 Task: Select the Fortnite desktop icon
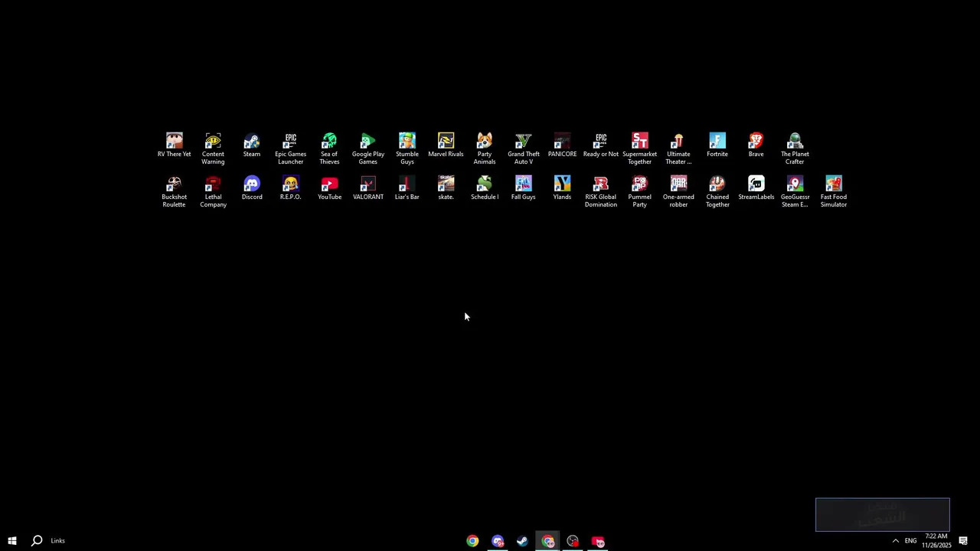coord(717,145)
